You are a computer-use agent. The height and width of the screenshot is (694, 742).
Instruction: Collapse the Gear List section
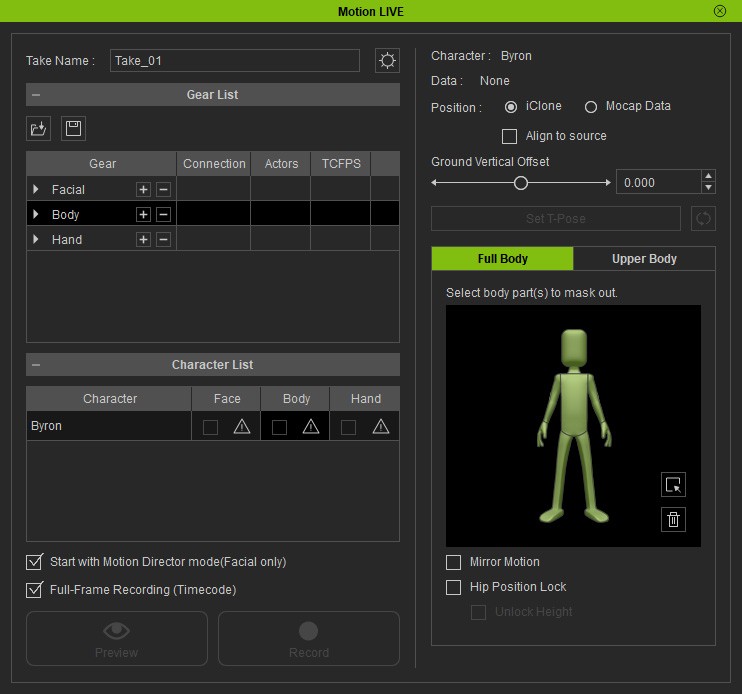pos(36,95)
